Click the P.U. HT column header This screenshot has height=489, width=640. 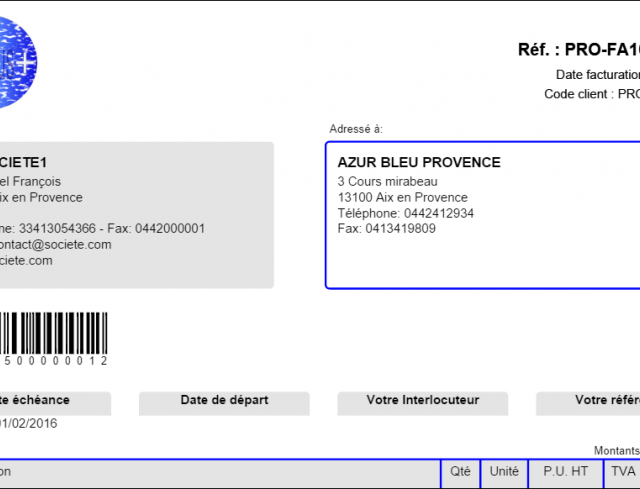[565, 471]
